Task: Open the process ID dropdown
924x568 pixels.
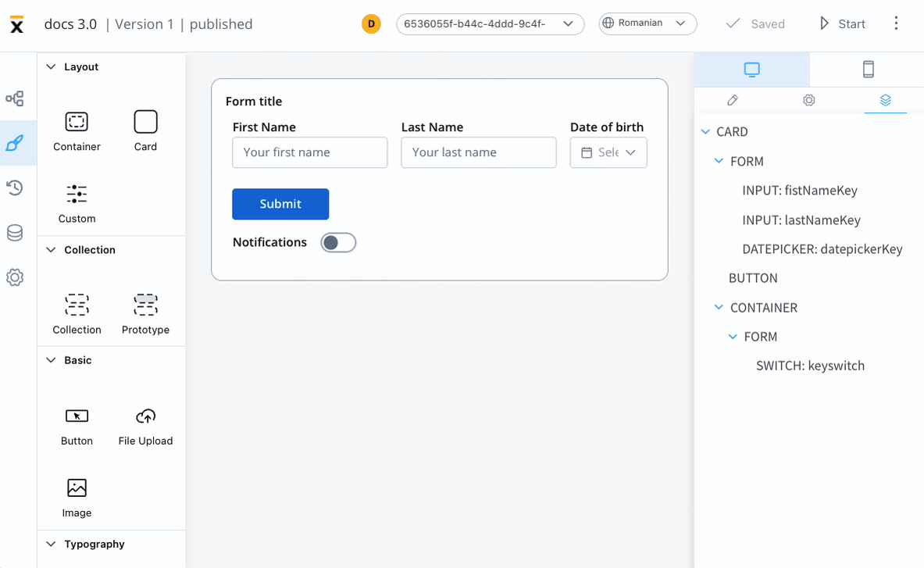Action: click(491, 24)
